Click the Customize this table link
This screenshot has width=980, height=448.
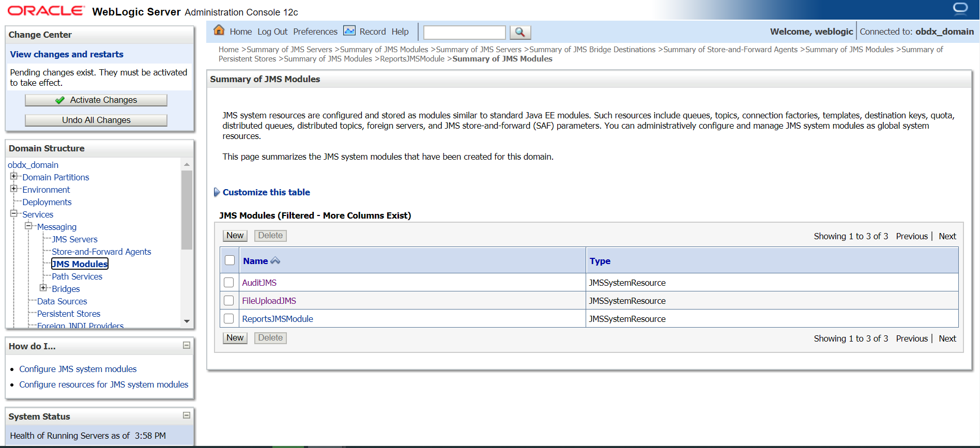point(266,192)
